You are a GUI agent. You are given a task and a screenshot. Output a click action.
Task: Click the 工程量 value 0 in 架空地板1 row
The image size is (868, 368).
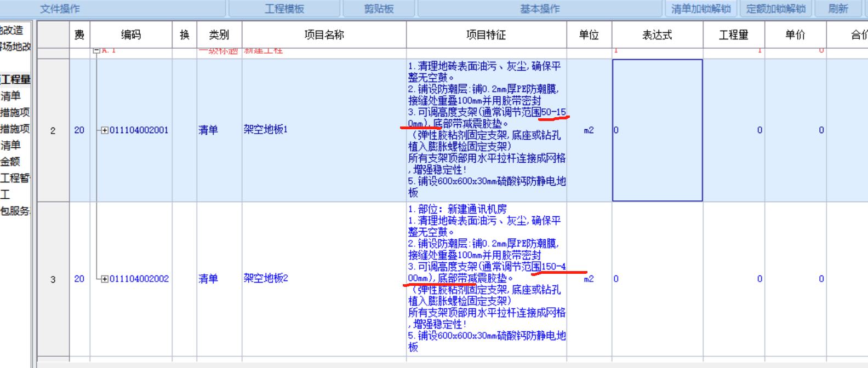coord(734,130)
